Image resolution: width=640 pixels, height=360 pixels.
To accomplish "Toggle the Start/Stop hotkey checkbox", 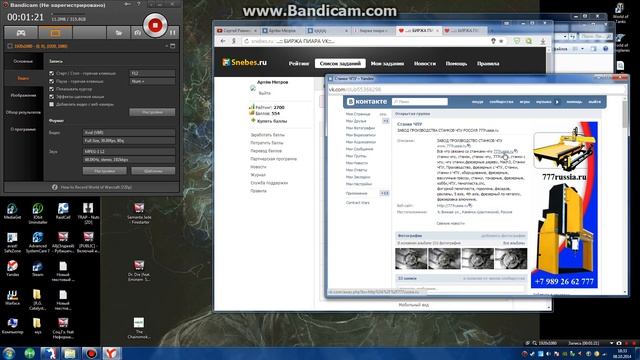I will 51,73.
